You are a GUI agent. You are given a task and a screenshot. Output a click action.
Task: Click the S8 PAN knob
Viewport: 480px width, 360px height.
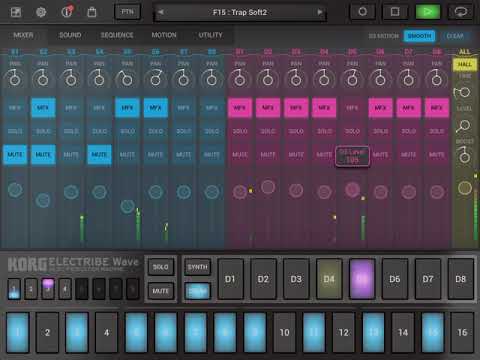point(211,78)
